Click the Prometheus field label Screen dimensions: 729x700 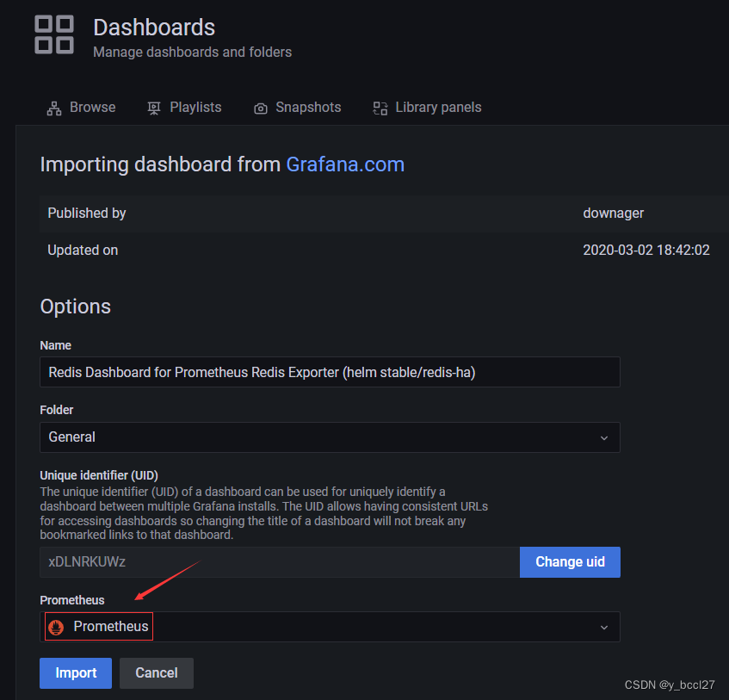pyautogui.click(x=72, y=600)
